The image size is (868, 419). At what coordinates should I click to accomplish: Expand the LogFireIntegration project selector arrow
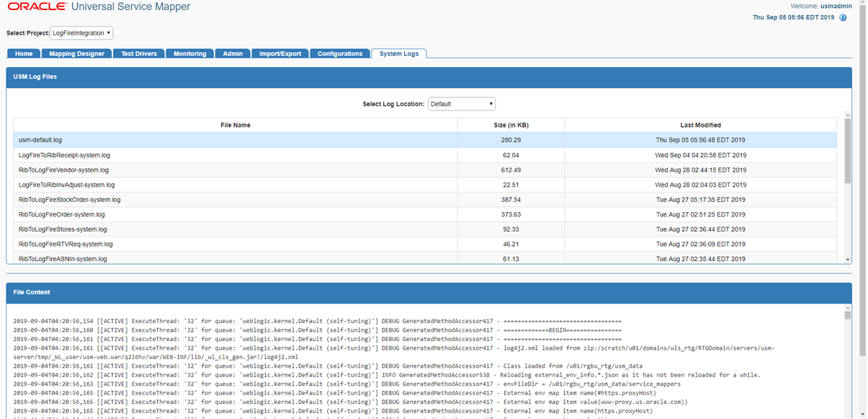coord(109,32)
